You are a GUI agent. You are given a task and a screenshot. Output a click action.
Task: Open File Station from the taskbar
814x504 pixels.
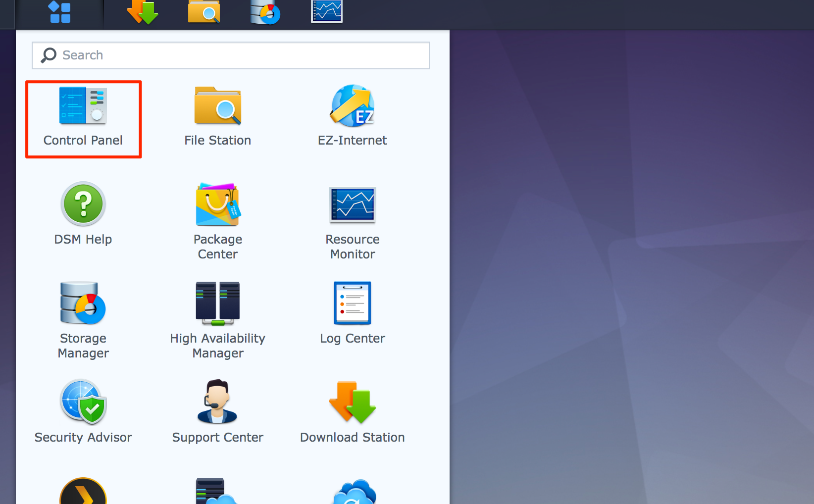tap(204, 12)
